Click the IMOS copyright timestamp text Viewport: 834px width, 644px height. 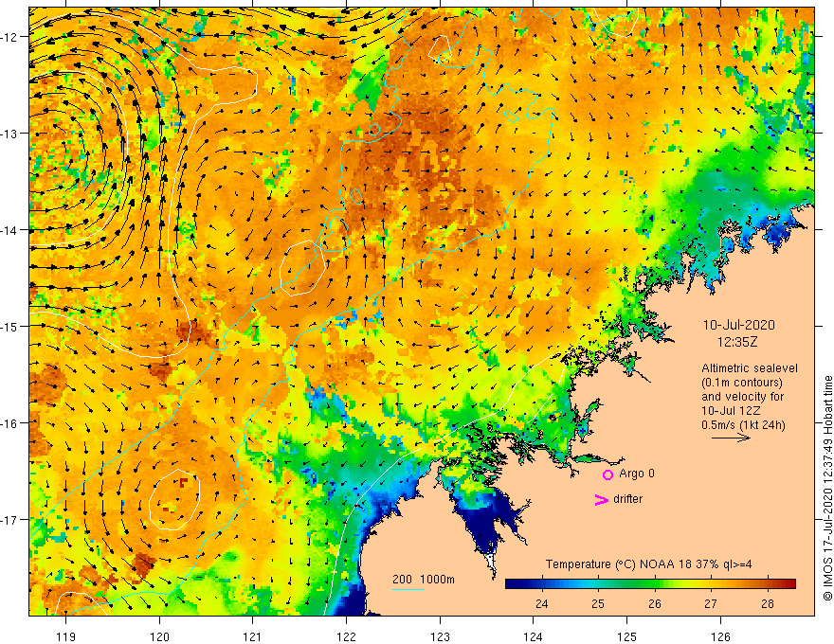(x=827, y=489)
